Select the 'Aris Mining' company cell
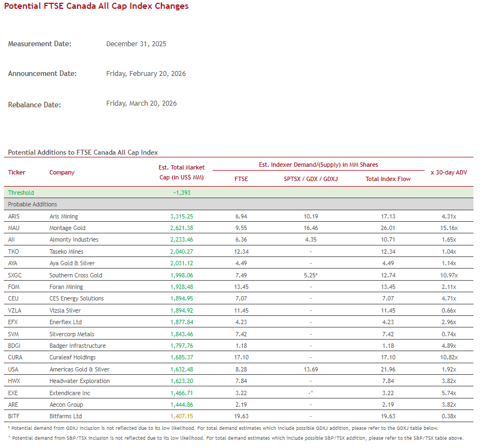Image resolution: width=485 pixels, height=448 pixels. click(64, 216)
